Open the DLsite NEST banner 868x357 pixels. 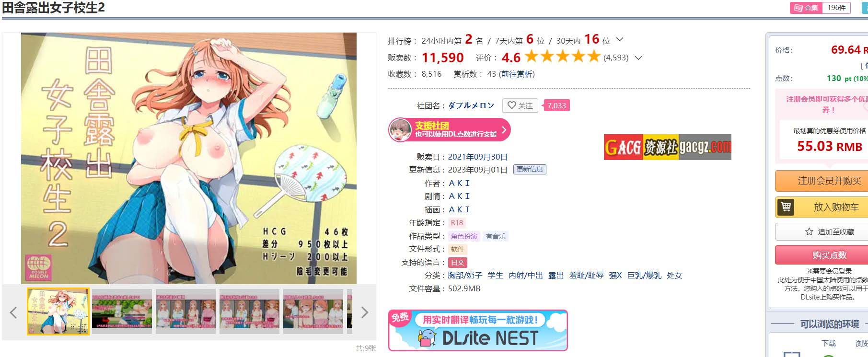[x=478, y=330]
